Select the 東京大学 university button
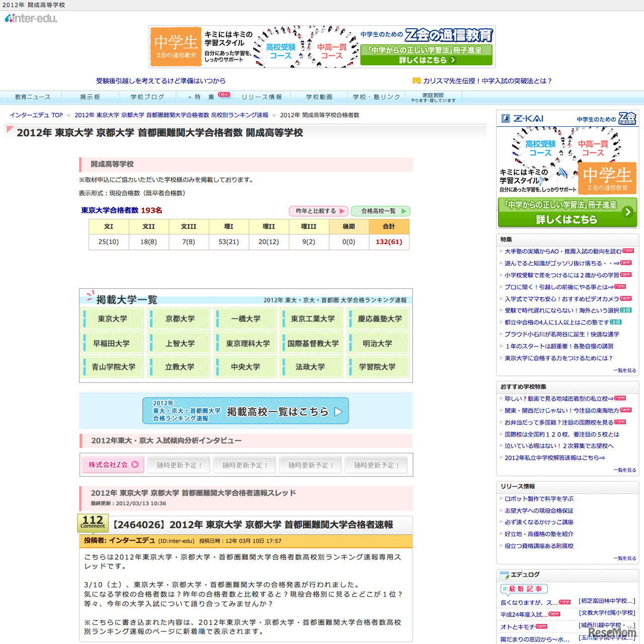The width and height of the screenshot is (644, 644). pyautogui.click(x=112, y=319)
